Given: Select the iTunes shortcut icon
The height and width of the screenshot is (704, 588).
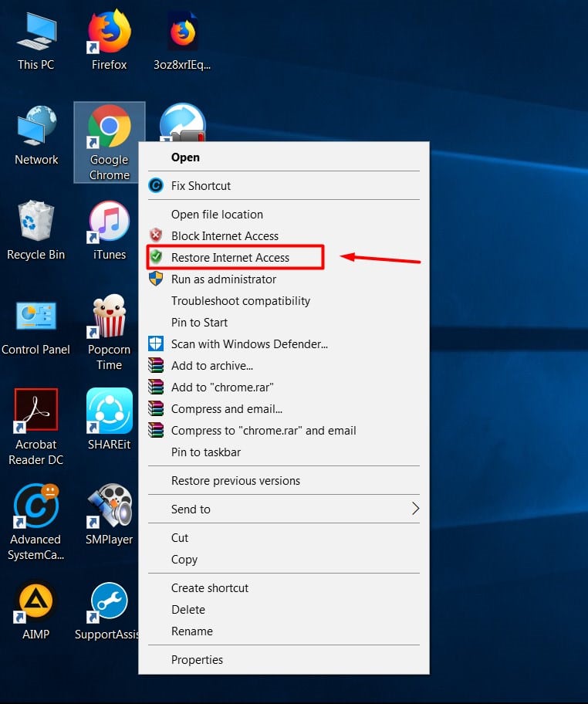Looking at the screenshot, I should (109, 222).
